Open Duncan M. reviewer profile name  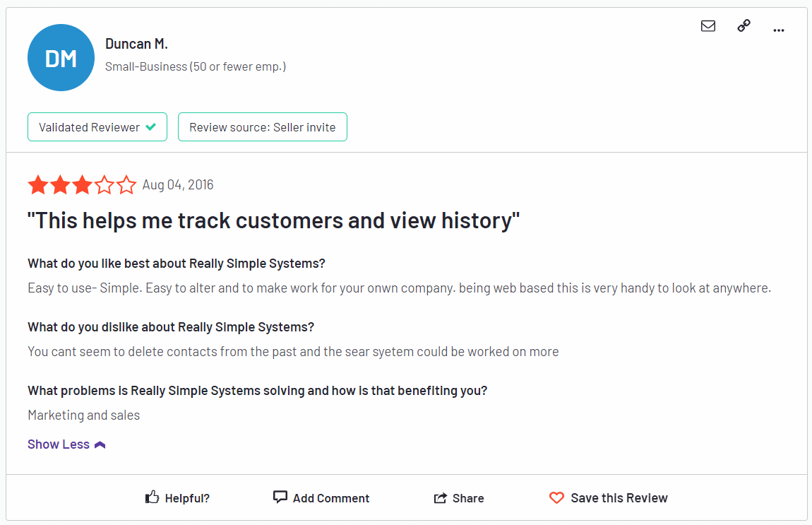[x=136, y=44]
